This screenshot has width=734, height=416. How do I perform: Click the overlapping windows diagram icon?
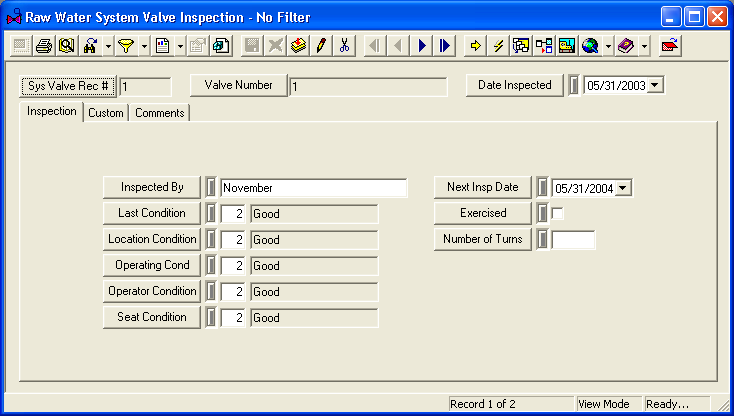pos(521,46)
